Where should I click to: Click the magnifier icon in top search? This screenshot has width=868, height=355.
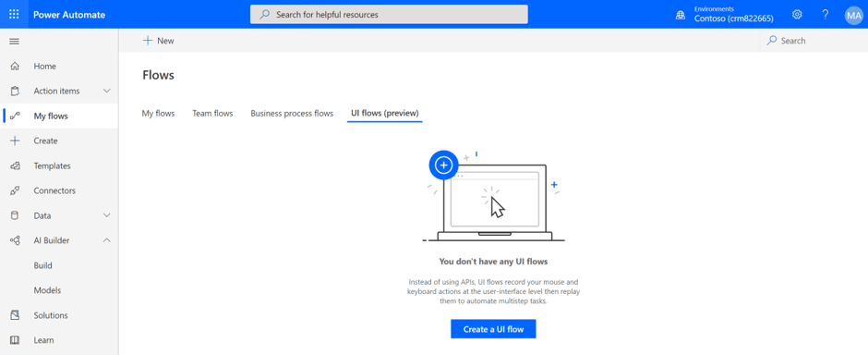[x=265, y=15]
